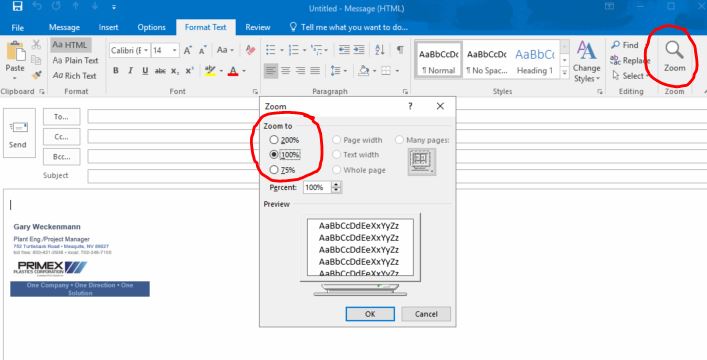
Task: Select the 100% zoom radio button
Action: tap(274, 154)
